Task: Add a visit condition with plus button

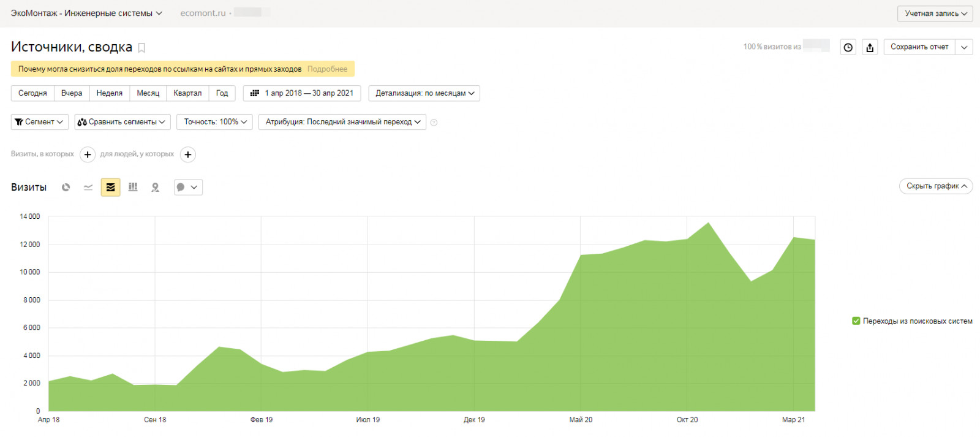Action: pyautogui.click(x=88, y=154)
